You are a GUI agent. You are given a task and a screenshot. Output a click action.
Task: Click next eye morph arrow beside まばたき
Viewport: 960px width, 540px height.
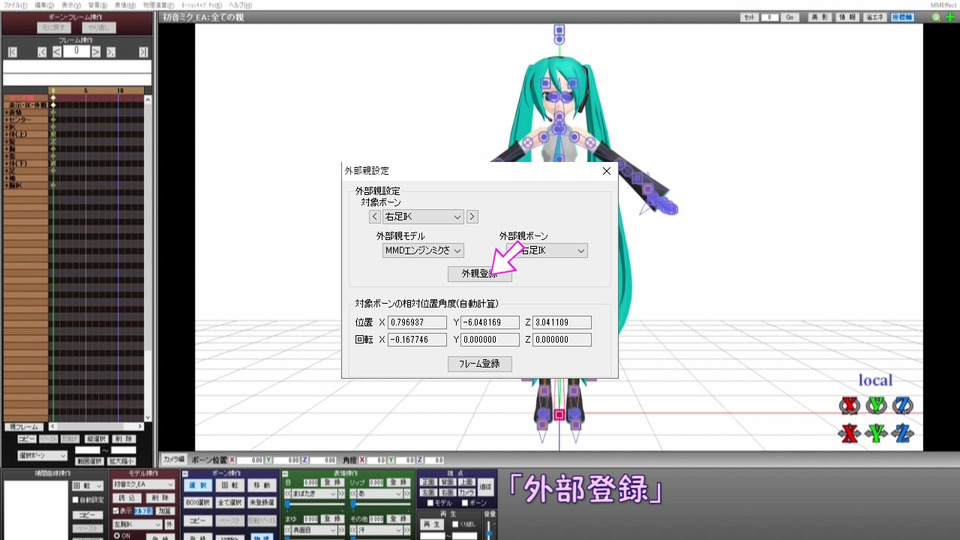(341, 493)
